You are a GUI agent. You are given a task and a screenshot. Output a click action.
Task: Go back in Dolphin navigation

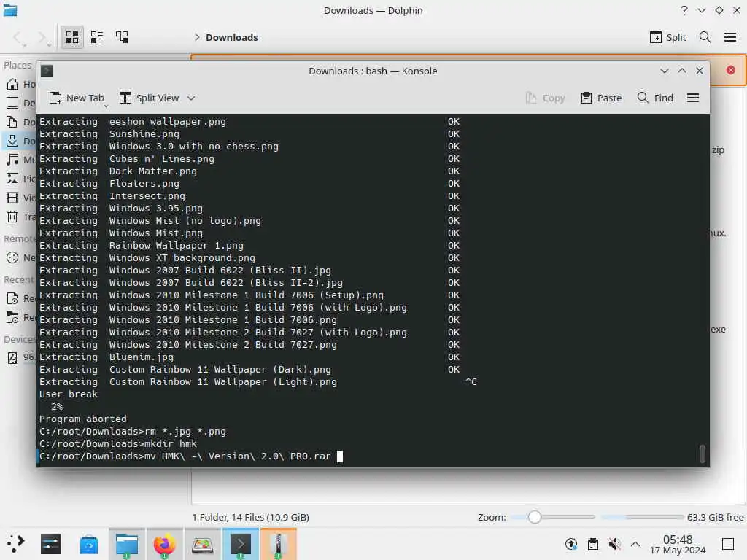point(18,37)
